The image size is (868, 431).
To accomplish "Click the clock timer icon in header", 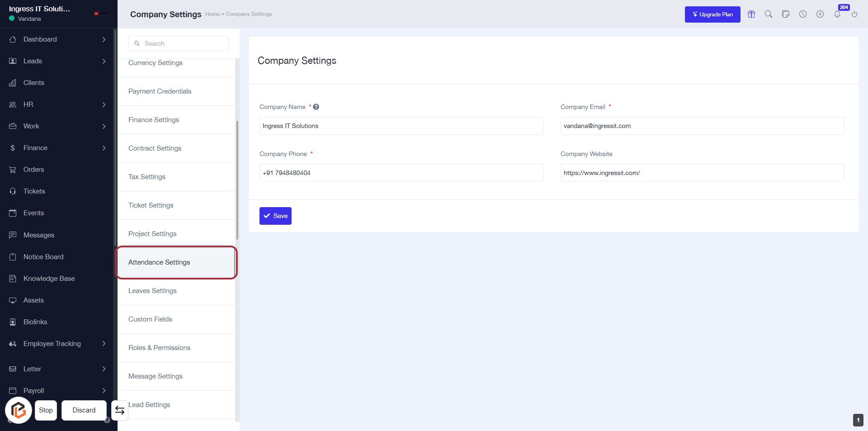I will click(x=803, y=14).
